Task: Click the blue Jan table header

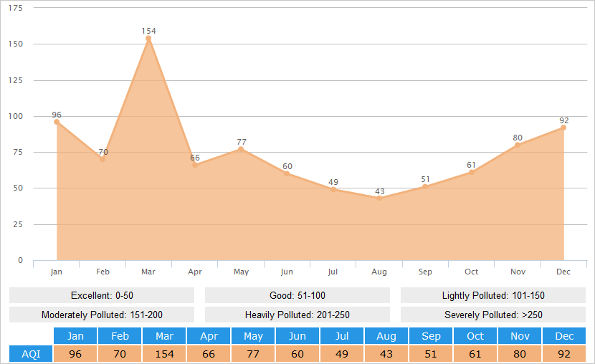Action: tap(75, 336)
